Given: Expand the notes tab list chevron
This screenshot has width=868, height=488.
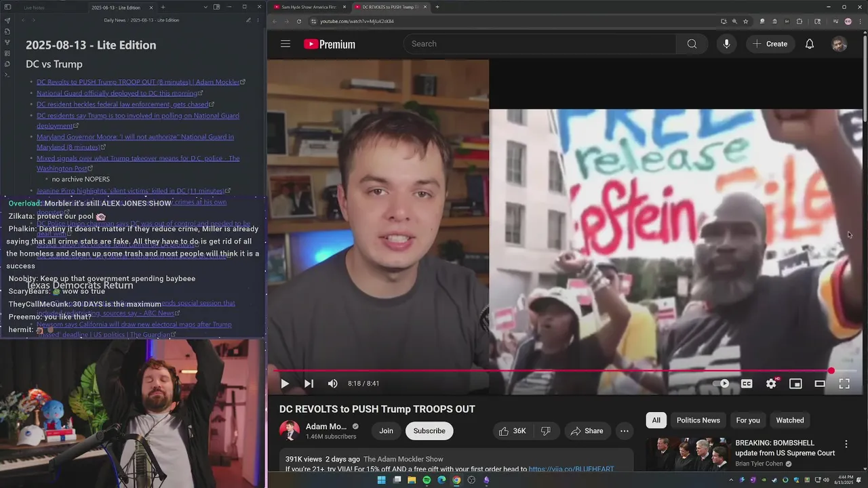Looking at the screenshot, I should pyautogui.click(x=206, y=7).
